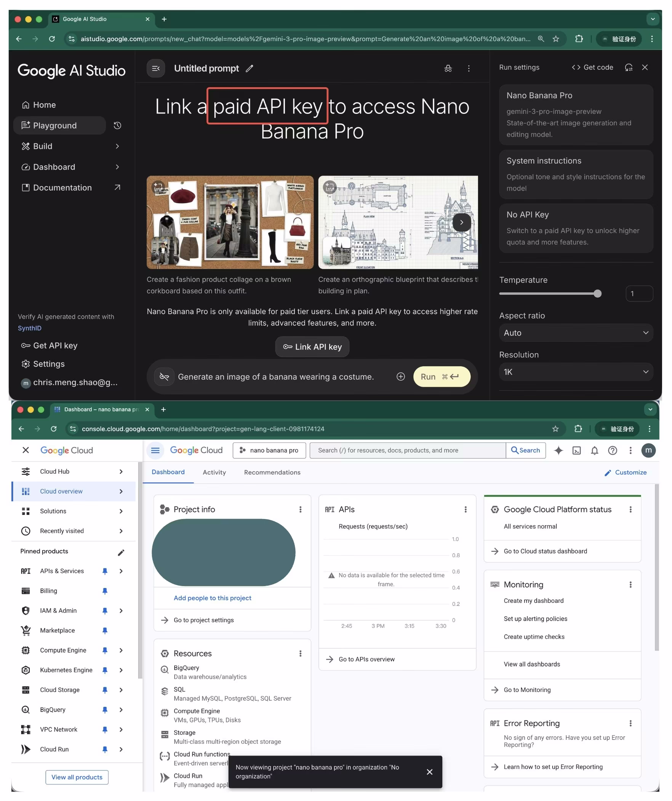
Task: Open the Aspect ratio dropdown
Action: tap(576, 333)
